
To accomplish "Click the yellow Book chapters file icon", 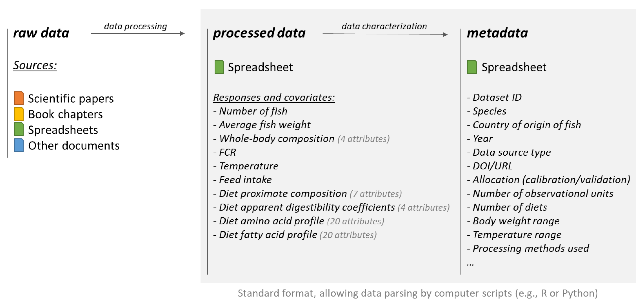I will pos(19,114).
